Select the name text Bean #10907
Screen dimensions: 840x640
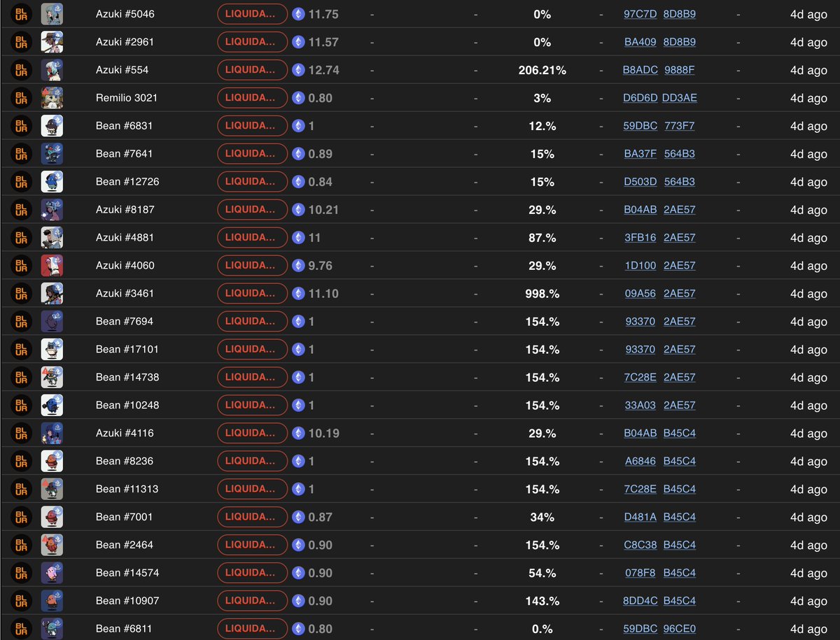click(127, 601)
